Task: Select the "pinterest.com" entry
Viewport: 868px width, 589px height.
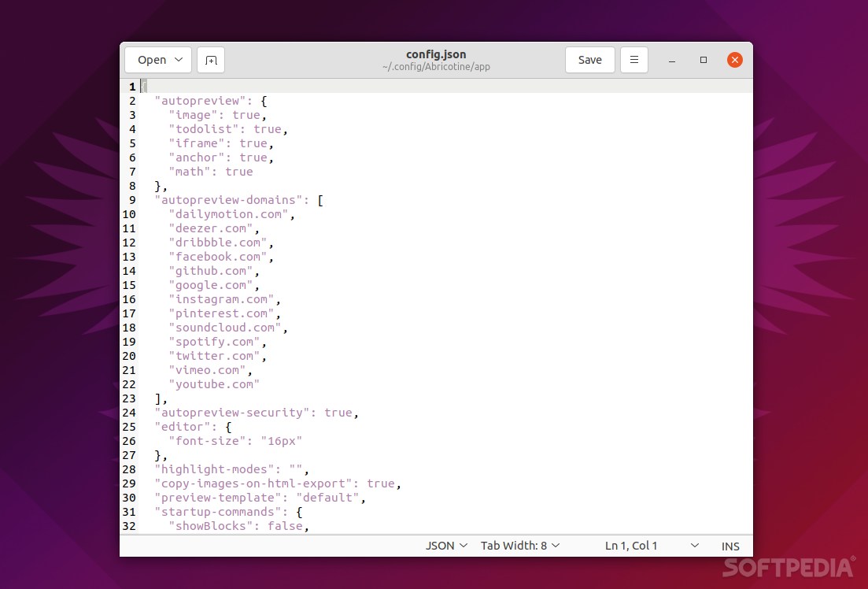Action: tap(225, 313)
